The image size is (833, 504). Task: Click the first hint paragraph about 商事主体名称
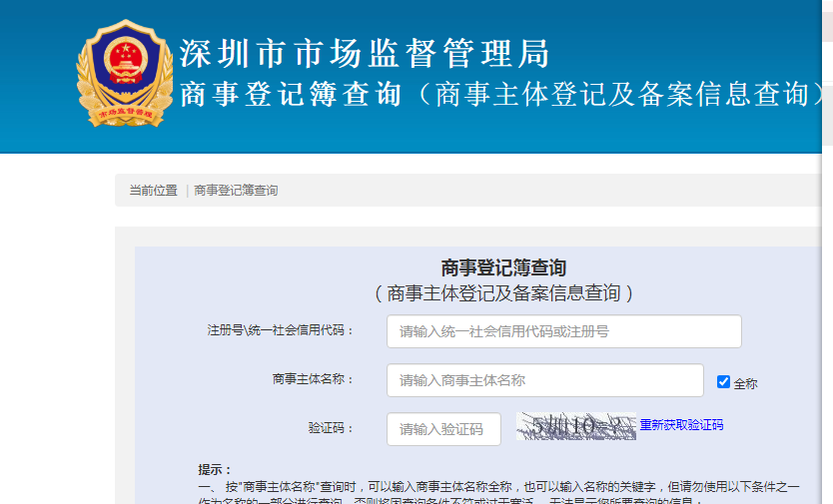(x=499, y=487)
